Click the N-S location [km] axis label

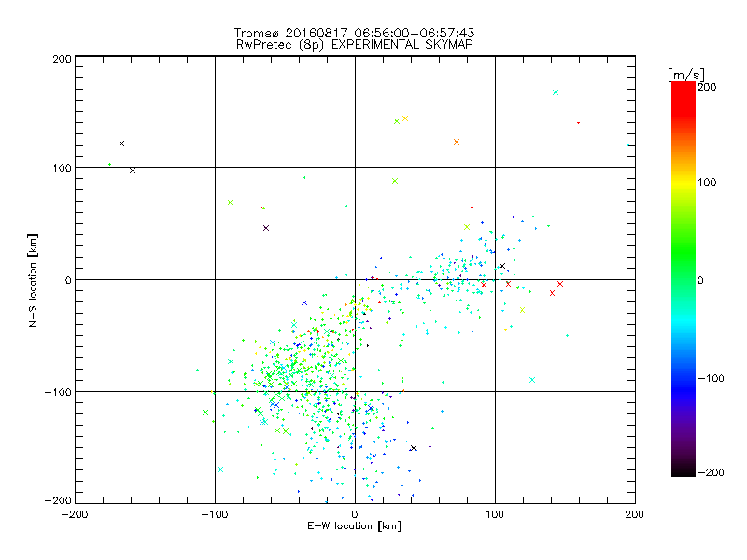coord(34,280)
